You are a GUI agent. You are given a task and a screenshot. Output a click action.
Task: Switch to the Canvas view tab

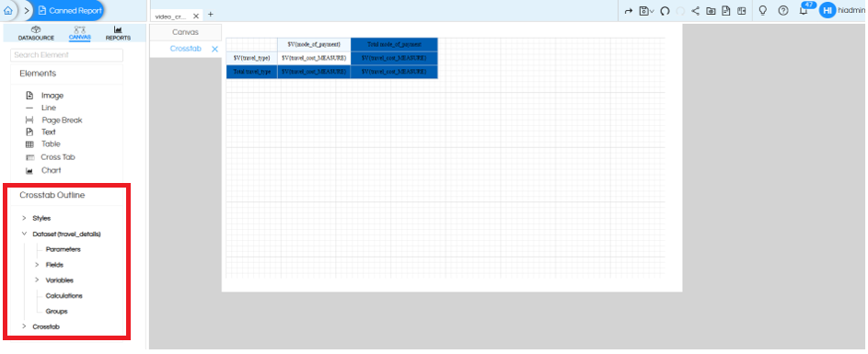[x=185, y=32]
